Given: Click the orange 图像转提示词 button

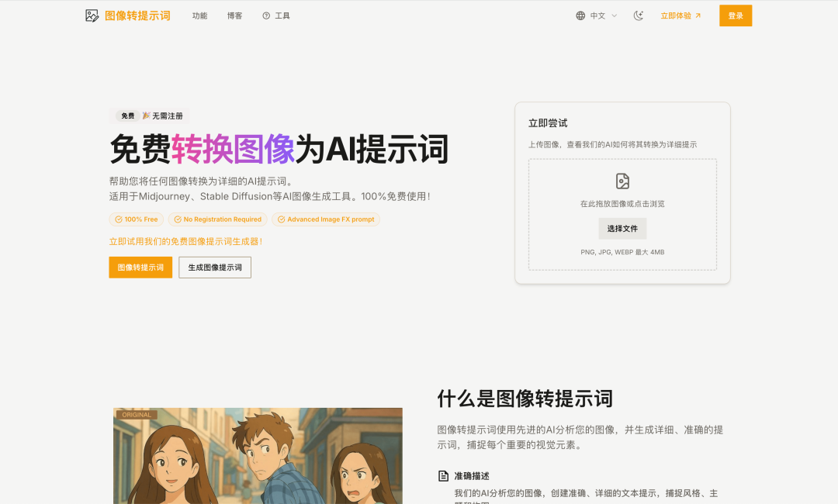Looking at the screenshot, I should point(140,268).
